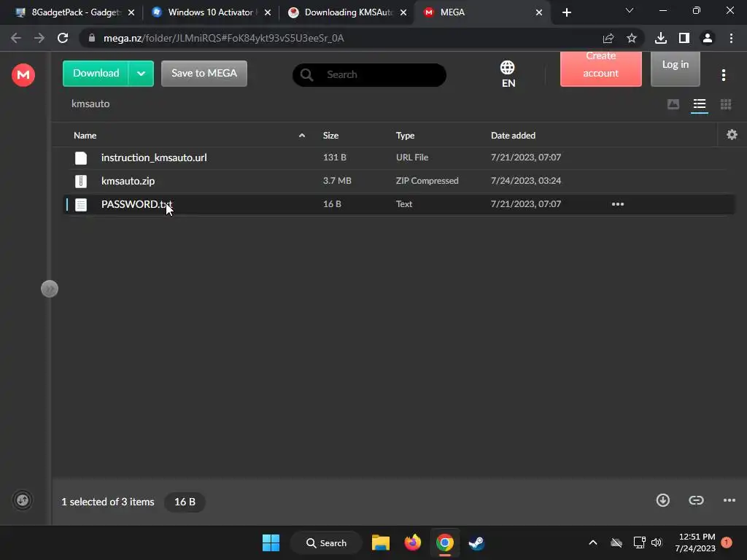The width and height of the screenshot is (747, 560).
Task: Click the green Download button
Action: (96, 74)
